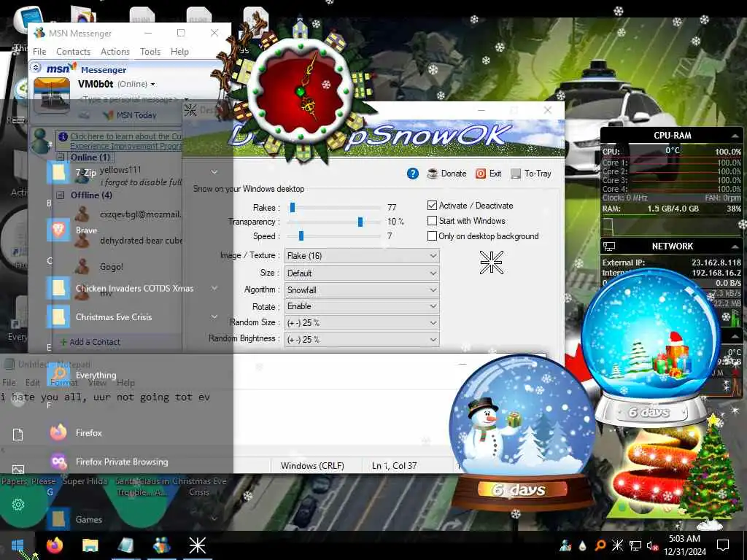Open the Random Brightness dropdown
Viewport: 747px width, 560px height.
click(362, 340)
